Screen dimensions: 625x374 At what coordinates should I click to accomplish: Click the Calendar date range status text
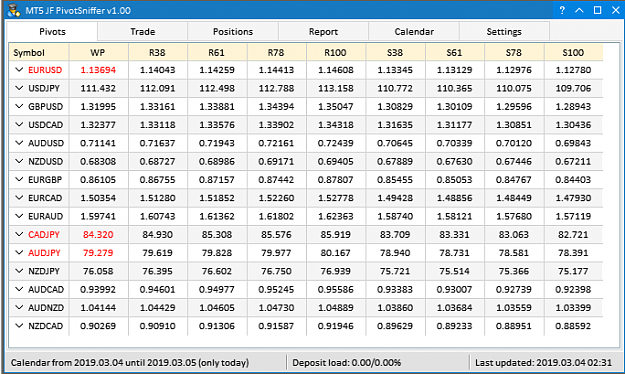pos(130,362)
